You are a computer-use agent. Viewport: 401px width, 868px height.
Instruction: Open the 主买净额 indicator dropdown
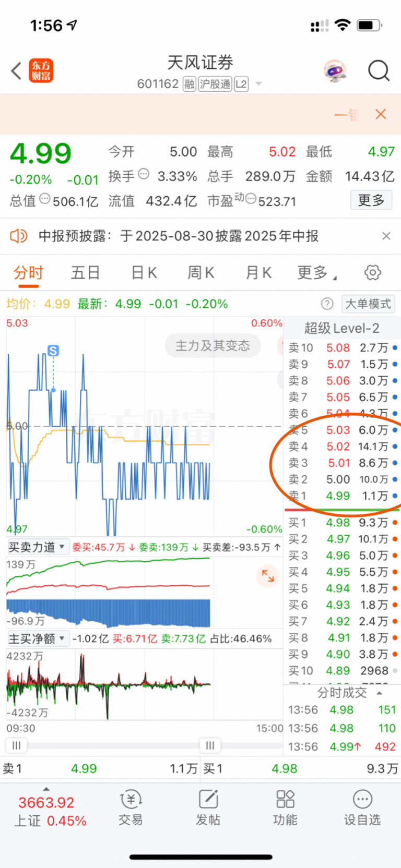click(x=38, y=638)
